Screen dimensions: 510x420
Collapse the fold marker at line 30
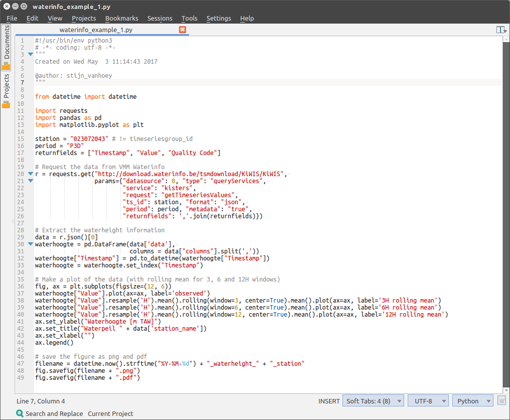tap(31, 244)
